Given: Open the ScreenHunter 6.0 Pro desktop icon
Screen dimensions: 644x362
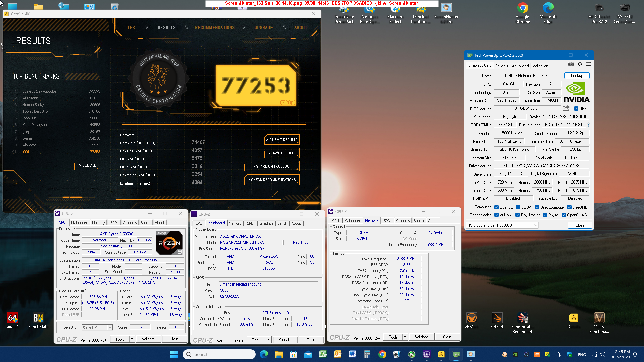Looking at the screenshot, I should (x=446, y=13).
